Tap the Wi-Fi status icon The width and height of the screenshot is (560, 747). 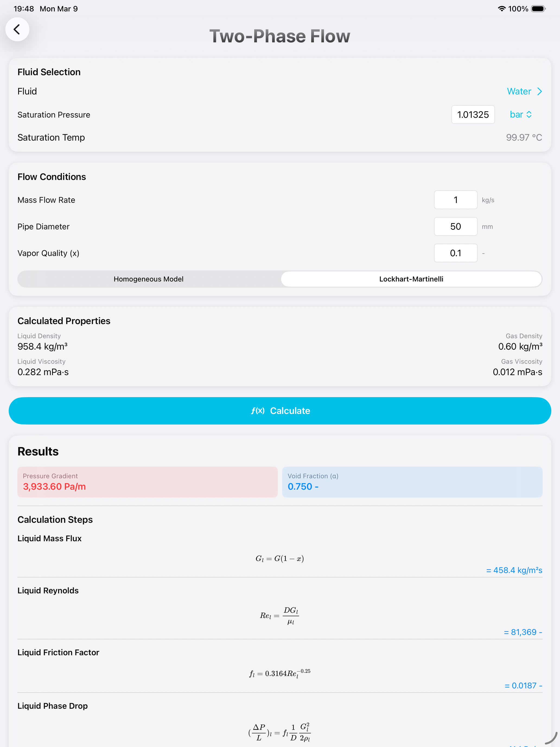coord(502,9)
